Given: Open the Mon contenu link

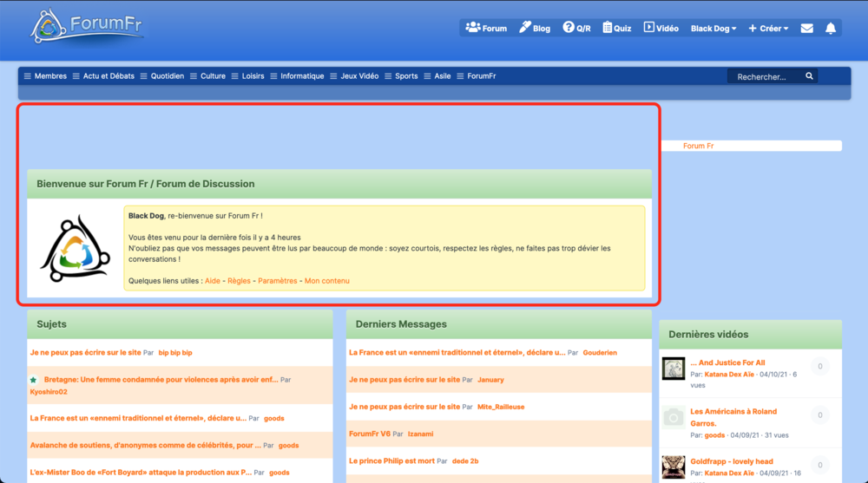Looking at the screenshot, I should (x=326, y=281).
